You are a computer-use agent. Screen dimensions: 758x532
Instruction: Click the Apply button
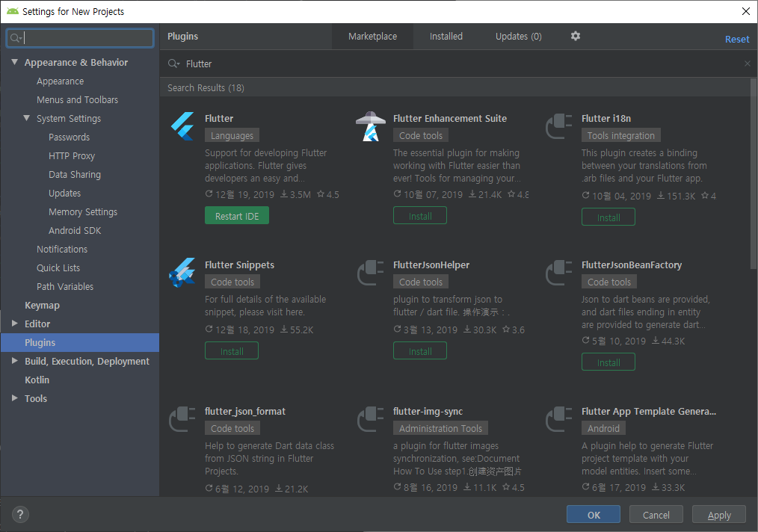[719, 515]
